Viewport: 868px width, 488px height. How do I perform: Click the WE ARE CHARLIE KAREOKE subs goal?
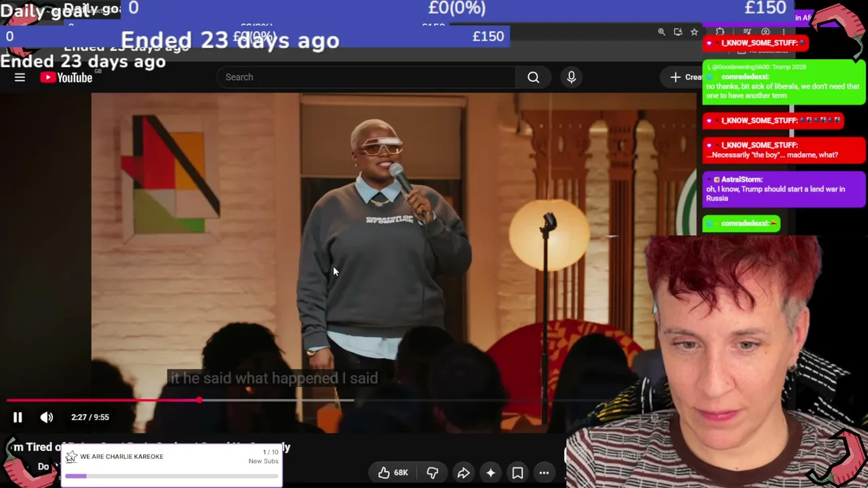[x=172, y=465]
